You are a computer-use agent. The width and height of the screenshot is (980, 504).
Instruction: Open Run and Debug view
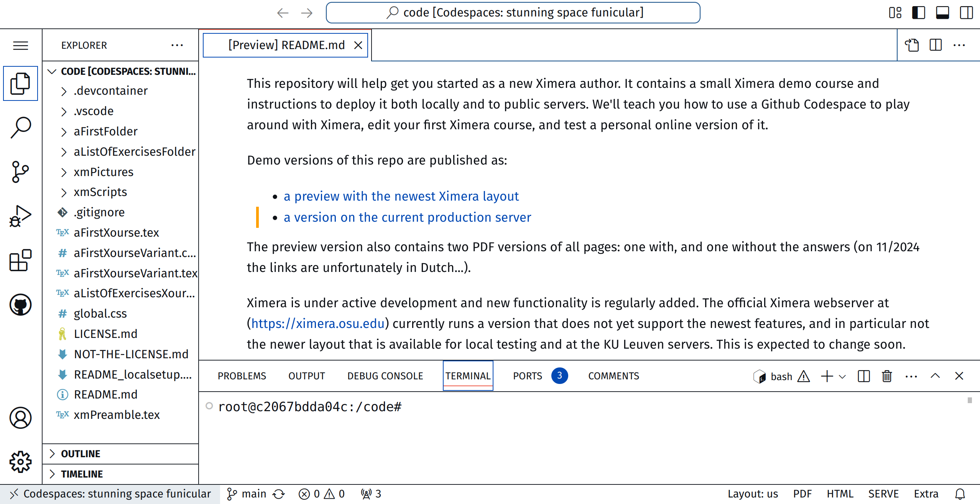[20, 216]
